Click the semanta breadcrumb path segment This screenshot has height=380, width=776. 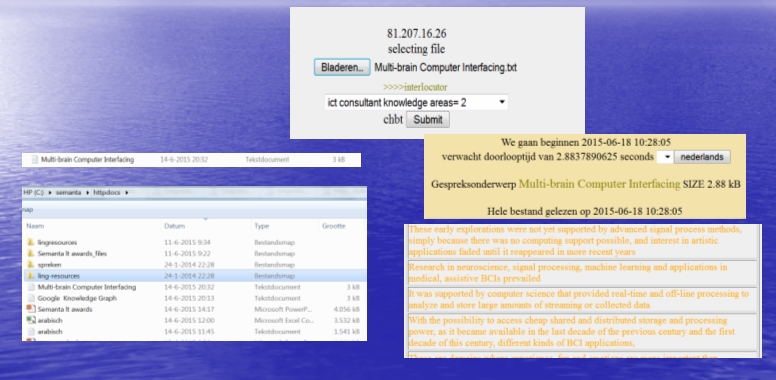point(68,192)
